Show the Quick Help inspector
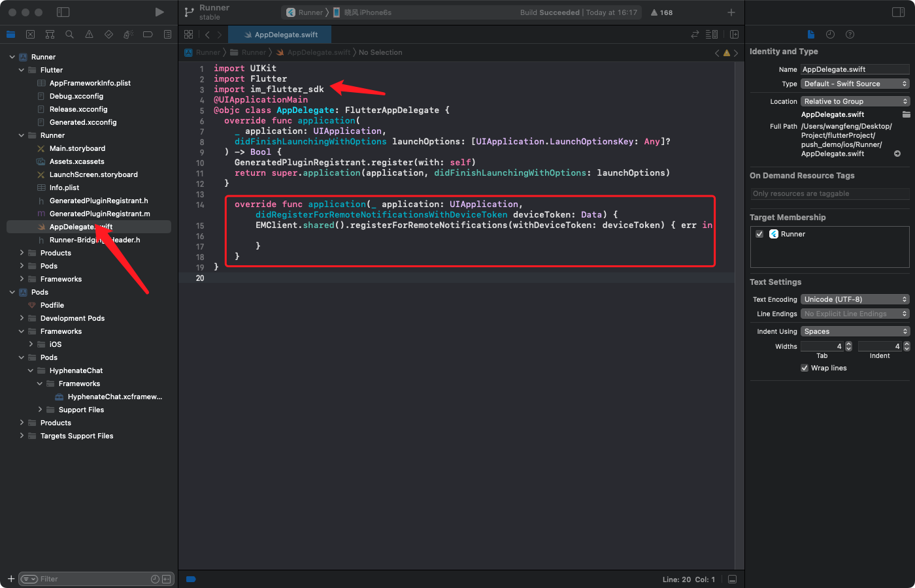The height and width of the screenshot is (588, 915). 850,35
